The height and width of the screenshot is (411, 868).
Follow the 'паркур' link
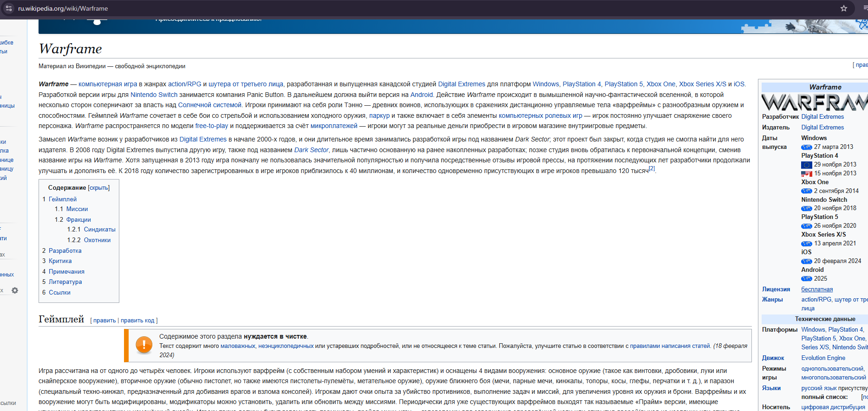click(x=379, y=116)
